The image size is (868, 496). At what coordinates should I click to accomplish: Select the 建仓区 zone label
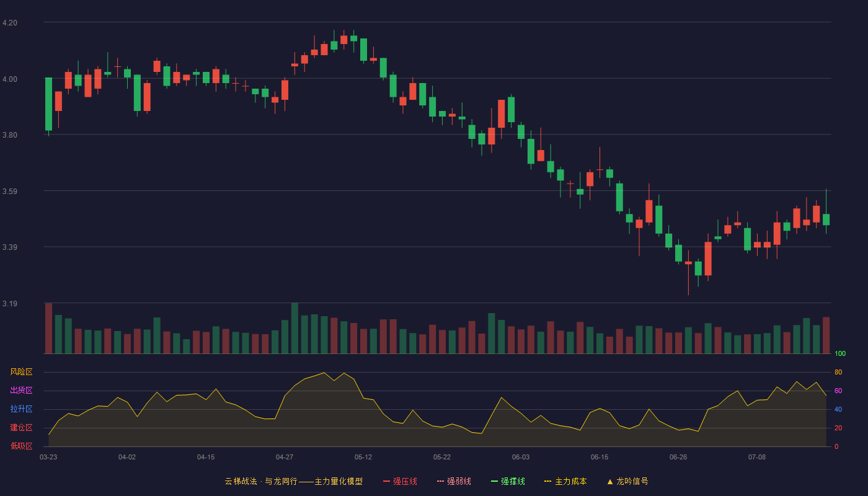pos(21,428)
